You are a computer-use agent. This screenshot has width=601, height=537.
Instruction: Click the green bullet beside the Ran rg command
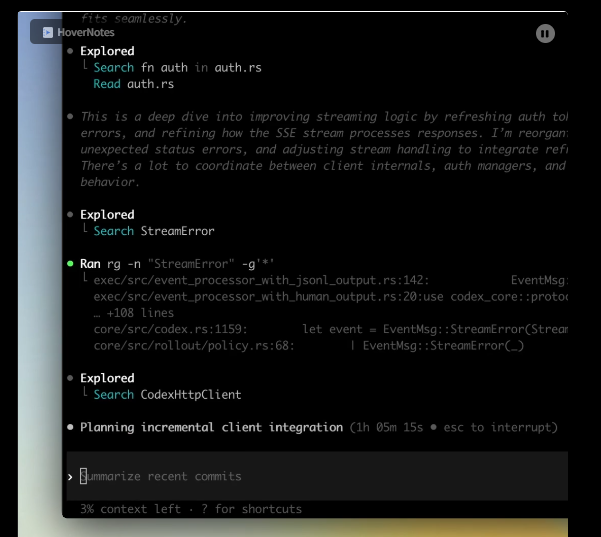[70, 263]
